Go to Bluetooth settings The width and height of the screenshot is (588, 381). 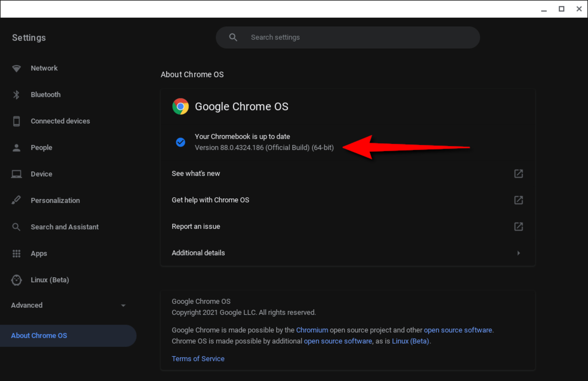[46, 95]
